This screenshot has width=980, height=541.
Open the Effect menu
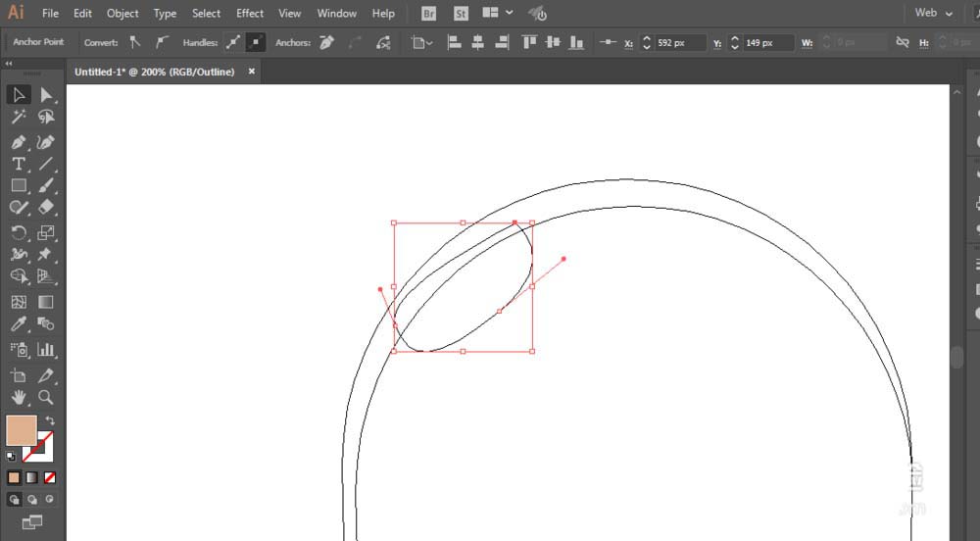pos(250,13)
